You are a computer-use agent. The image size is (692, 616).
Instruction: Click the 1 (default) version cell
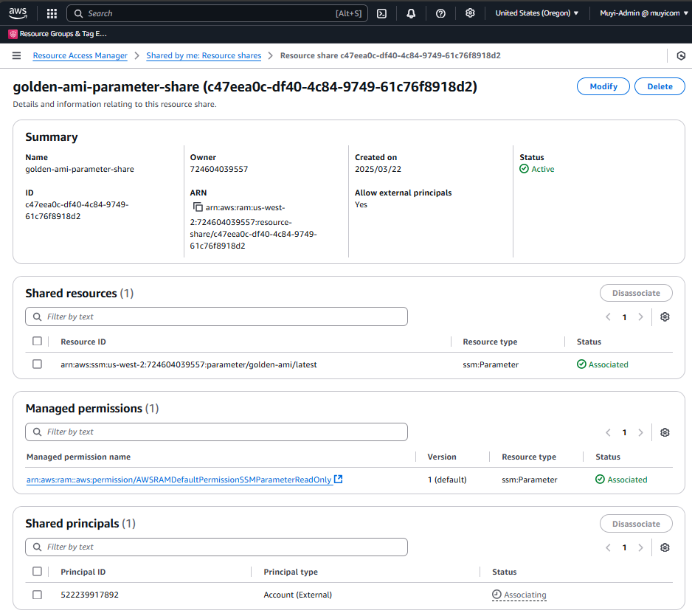pos(446,480)
